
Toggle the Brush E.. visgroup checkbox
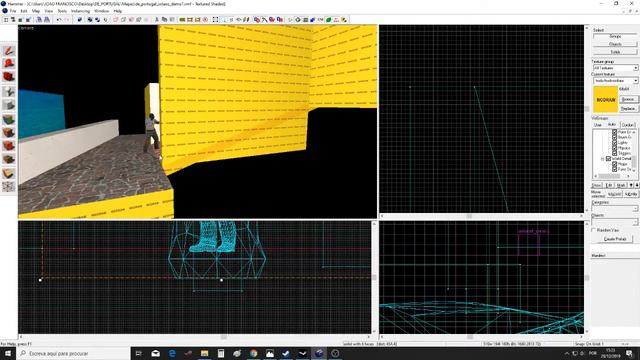(615, 138)
